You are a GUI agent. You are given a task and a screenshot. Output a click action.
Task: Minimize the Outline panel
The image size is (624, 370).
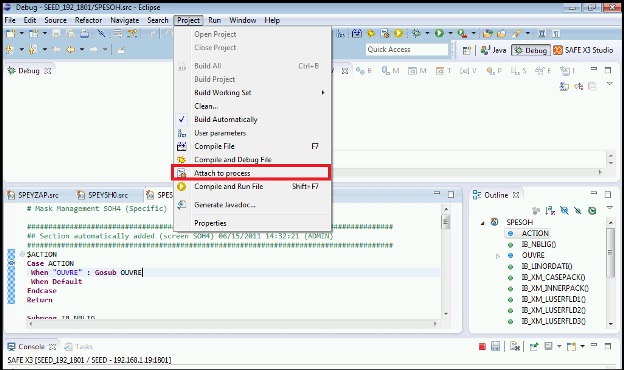point(594,193)
